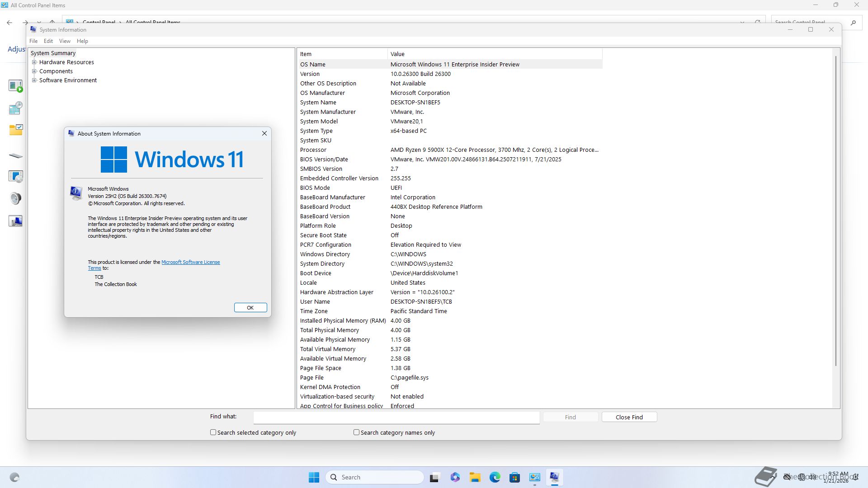The height and width of the screenshot is (488, 868).
Task: Open the File menu
Action: point(33,41)
